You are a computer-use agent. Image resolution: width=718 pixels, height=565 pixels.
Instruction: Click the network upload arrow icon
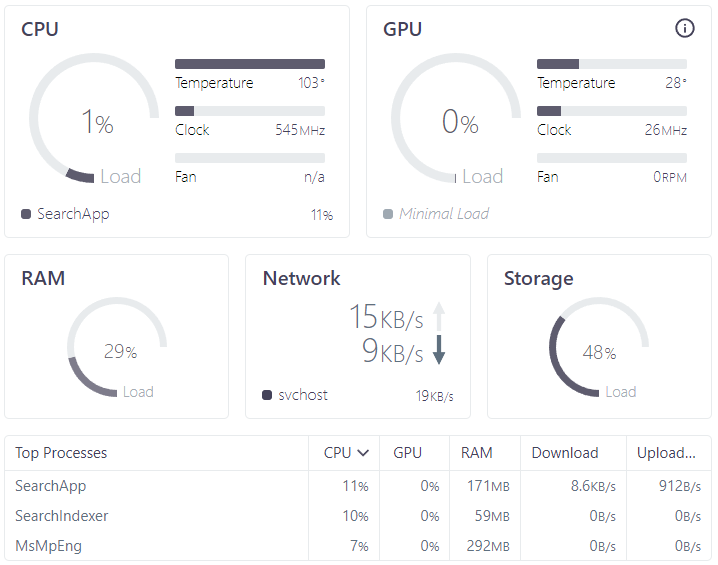click(x=439, y=316)
